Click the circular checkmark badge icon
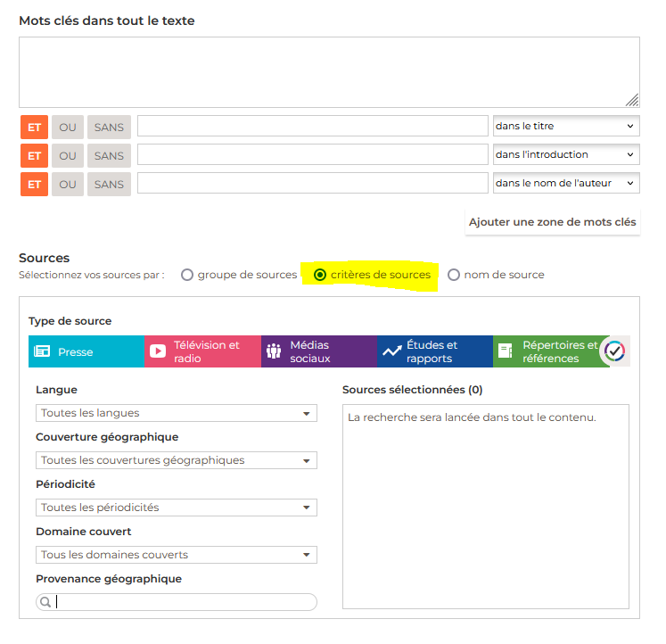Viewport: 666px width, 644px height. (x=614, y=351)
